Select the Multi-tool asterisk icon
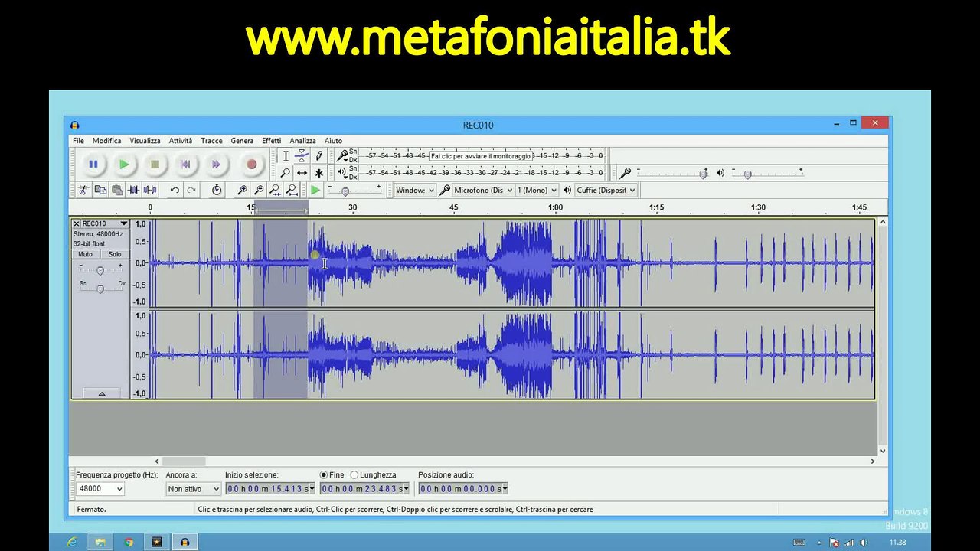Screen dimensions: 980x551 (x=318, y=173)
